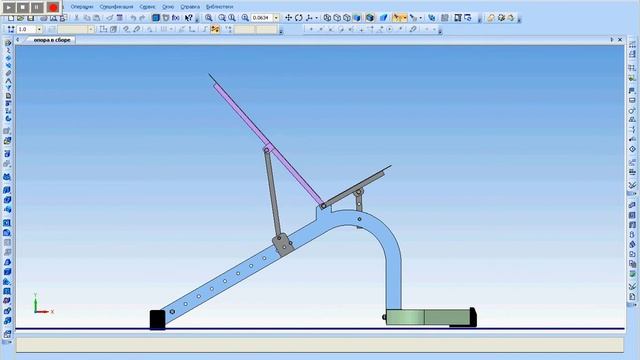Click the zoom scale value field 0.0634
This screenshot has width=640, height=360.
click(262, 18)
